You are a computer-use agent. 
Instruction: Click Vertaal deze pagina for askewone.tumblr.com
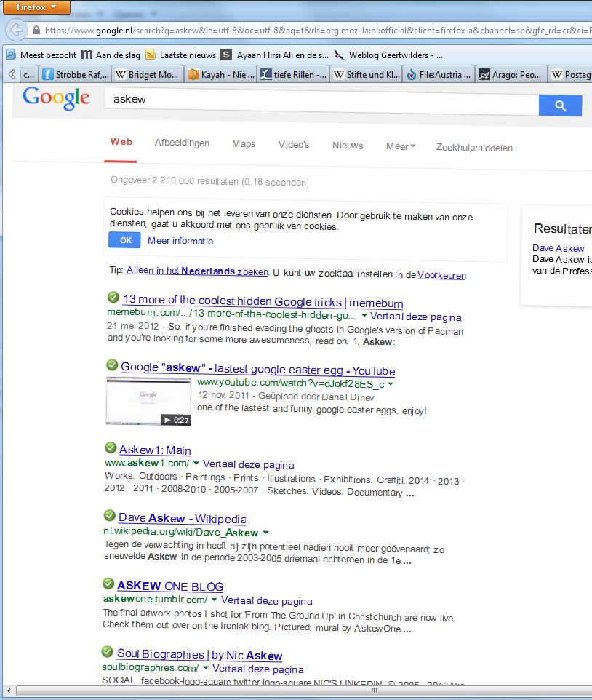pyautogui.click(x=267, y=601)
